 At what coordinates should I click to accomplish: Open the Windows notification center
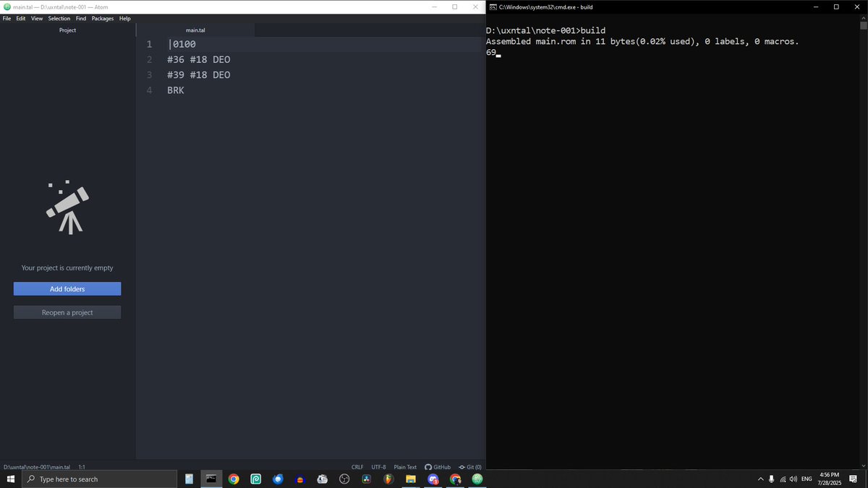(x=854, y=479)
